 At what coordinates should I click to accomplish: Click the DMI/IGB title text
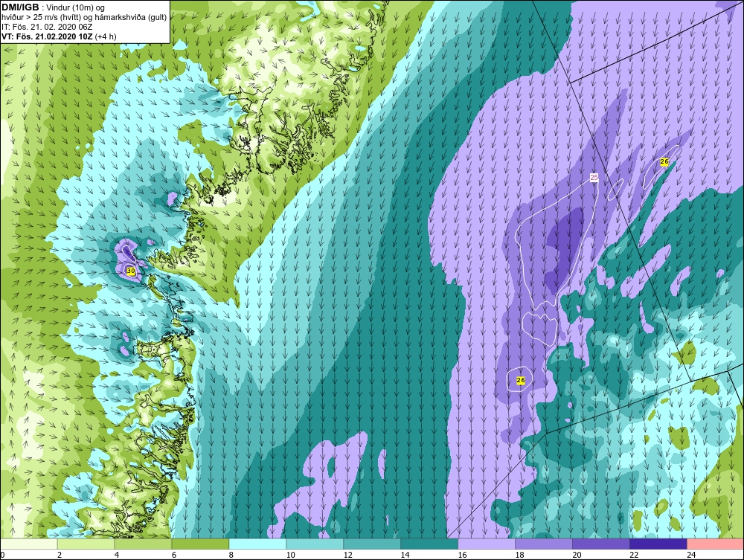(x=20, y=7)
